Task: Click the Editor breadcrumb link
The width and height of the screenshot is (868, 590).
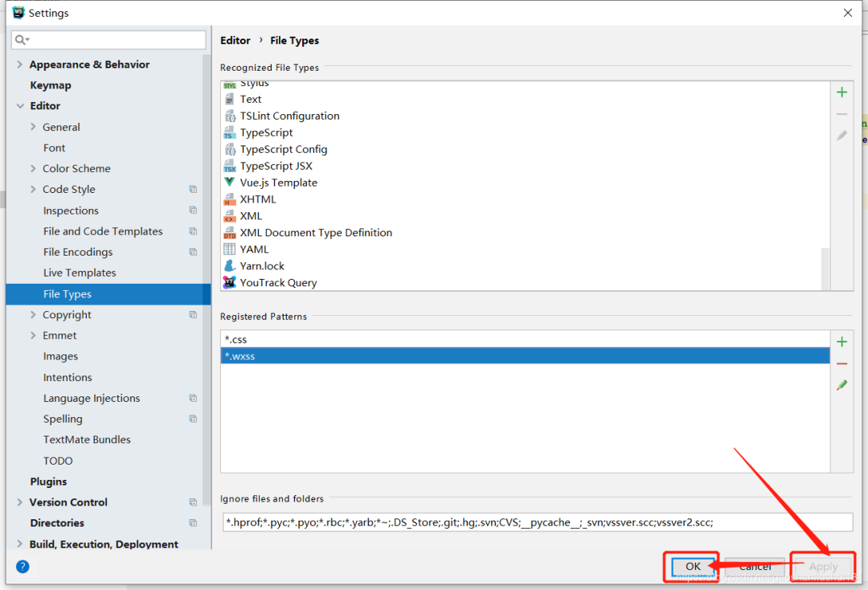Action: pyautogui.click(x=235, y=40)
